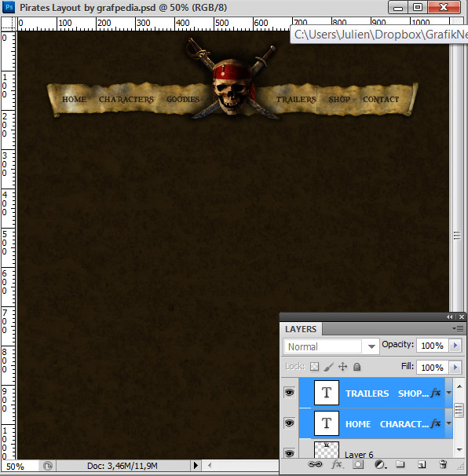Toggle visibility of Layer 6
The image size is (468, 476).
point(289,453)
